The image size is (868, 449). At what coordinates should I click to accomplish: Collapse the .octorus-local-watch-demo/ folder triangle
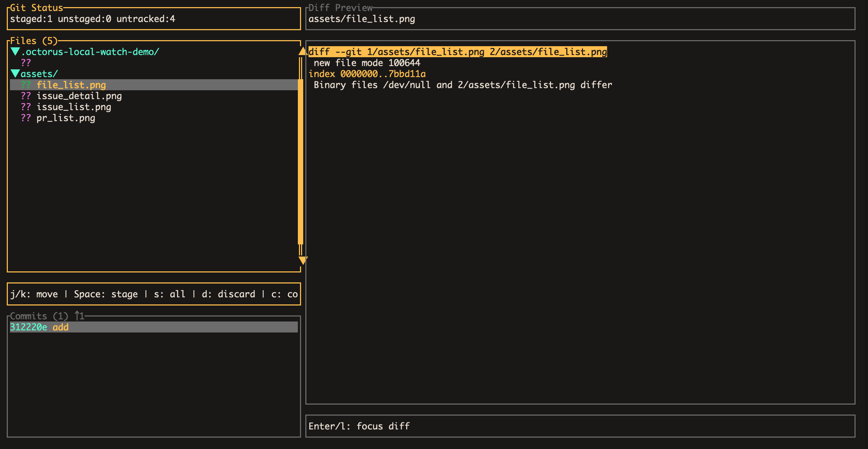pos(15,52)
